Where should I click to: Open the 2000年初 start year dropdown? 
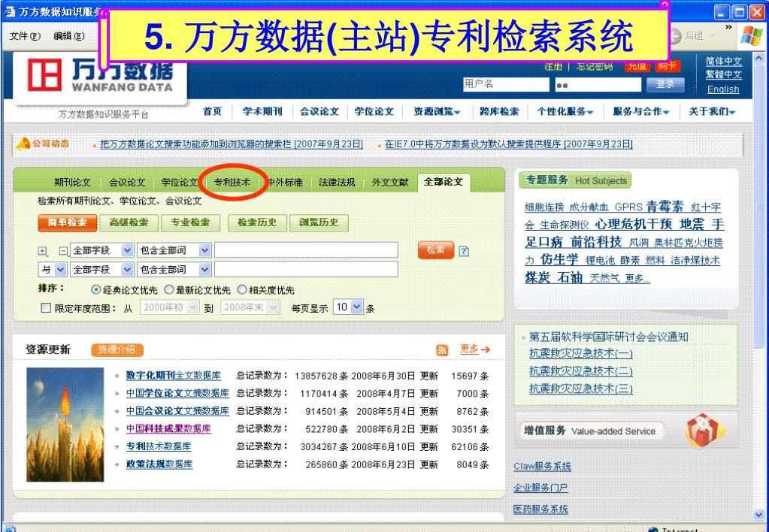click(170, 307)
